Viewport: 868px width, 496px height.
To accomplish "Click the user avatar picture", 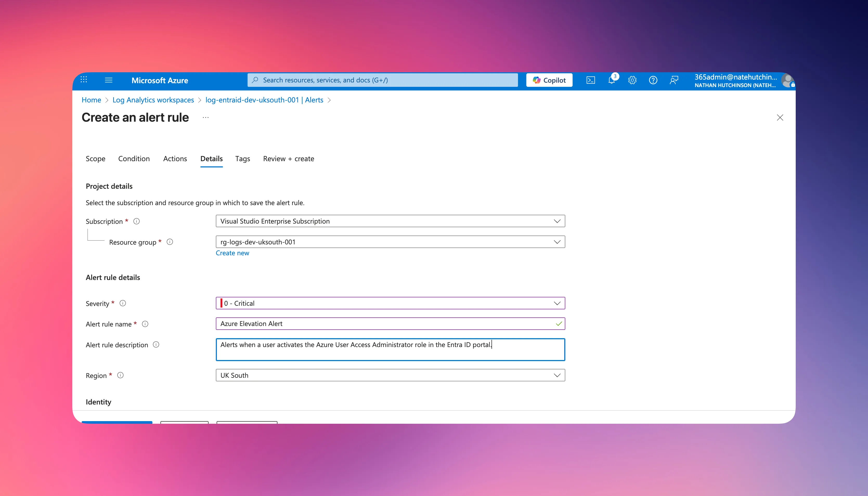I will pyautogui.click(x=788, y=81).
